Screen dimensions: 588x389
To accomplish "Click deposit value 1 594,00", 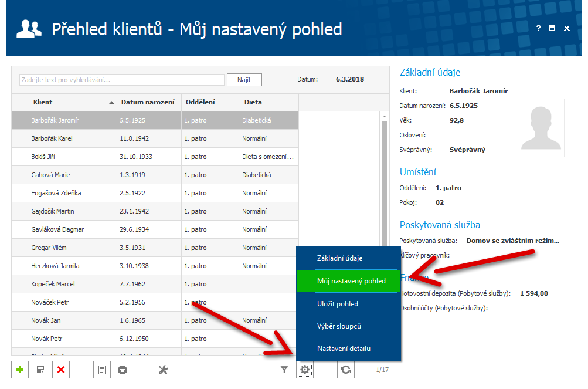I will tap(533, 293).
